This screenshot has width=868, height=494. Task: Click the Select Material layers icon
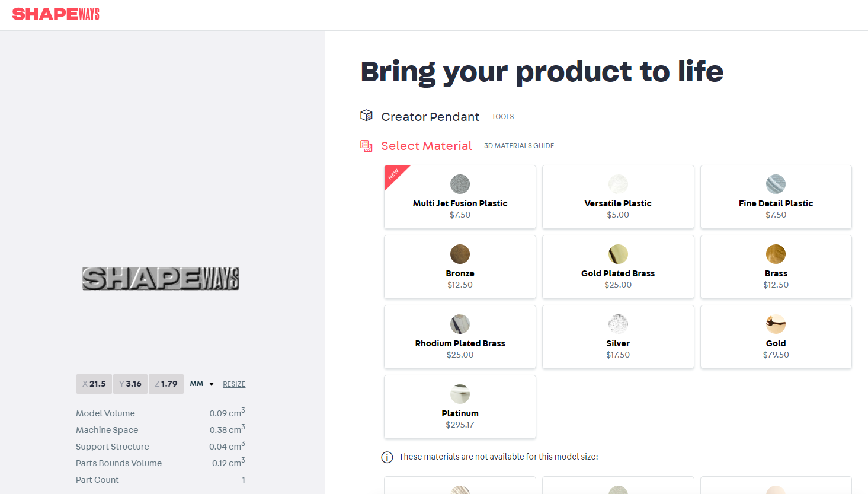click(367, 146)
